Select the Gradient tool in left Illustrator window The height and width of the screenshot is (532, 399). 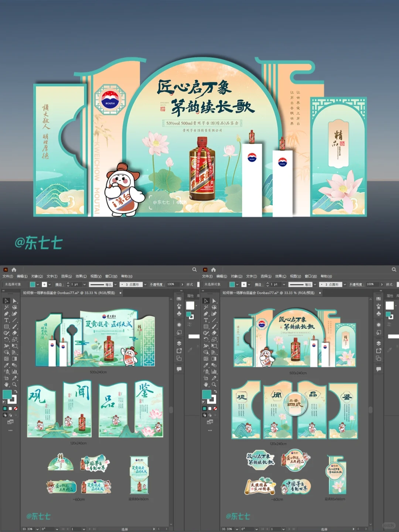15,359
